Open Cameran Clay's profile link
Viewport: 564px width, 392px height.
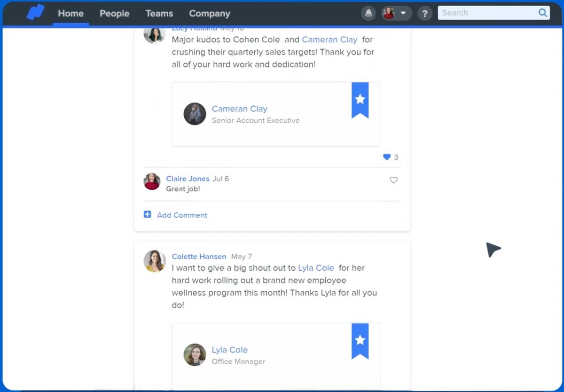coord(240,109)
